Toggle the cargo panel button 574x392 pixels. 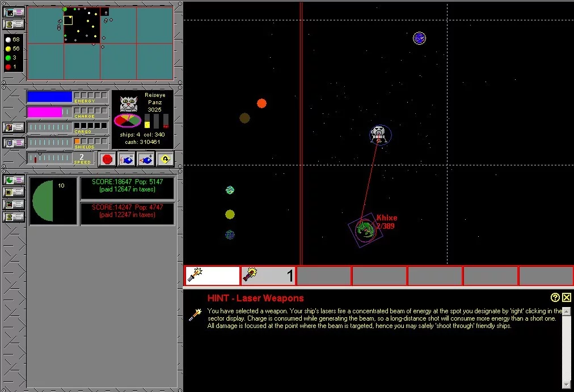(x=14, y=127)
